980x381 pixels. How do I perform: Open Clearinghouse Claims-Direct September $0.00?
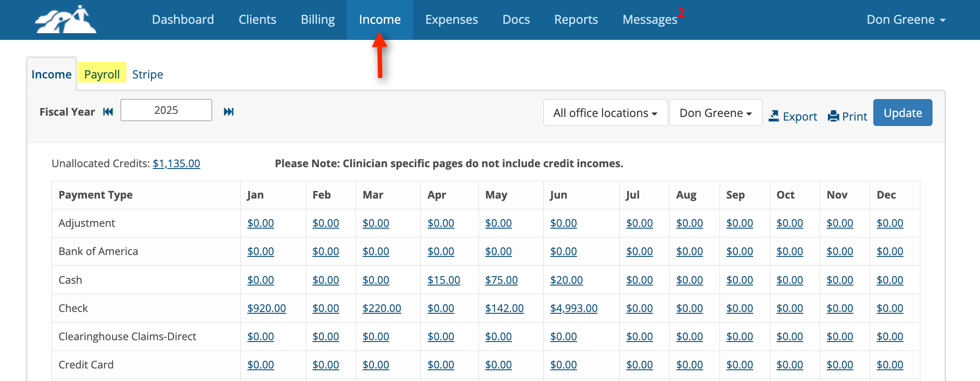click(x=740, y=337)
